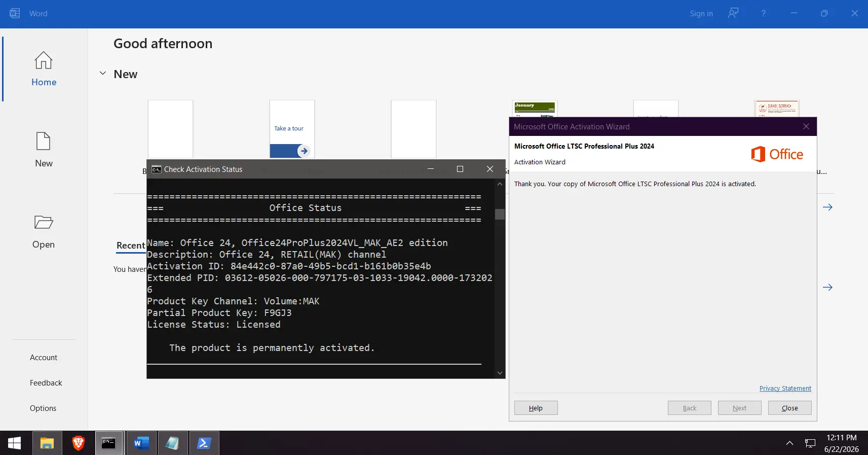Open the Windows Start menu
The width and height of the screenshot is (868, 455).
click(x=15, y=443)
